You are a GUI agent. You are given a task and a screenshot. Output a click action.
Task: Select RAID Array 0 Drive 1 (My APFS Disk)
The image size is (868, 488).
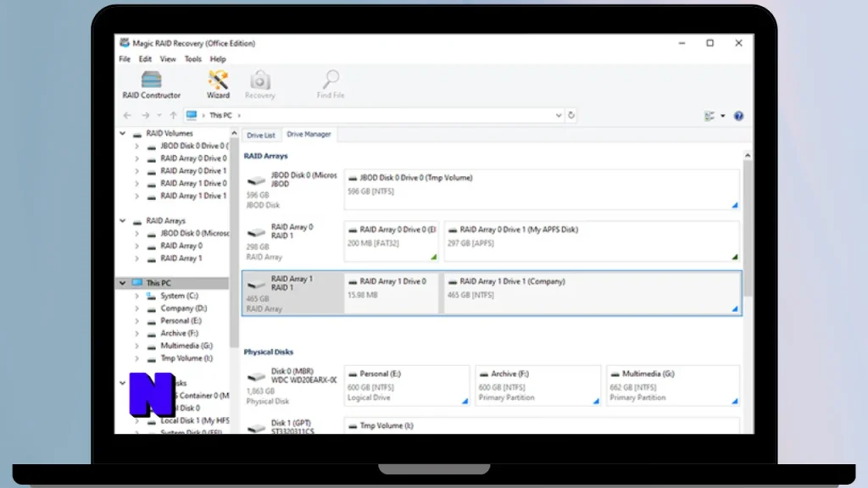pos(592,241)
